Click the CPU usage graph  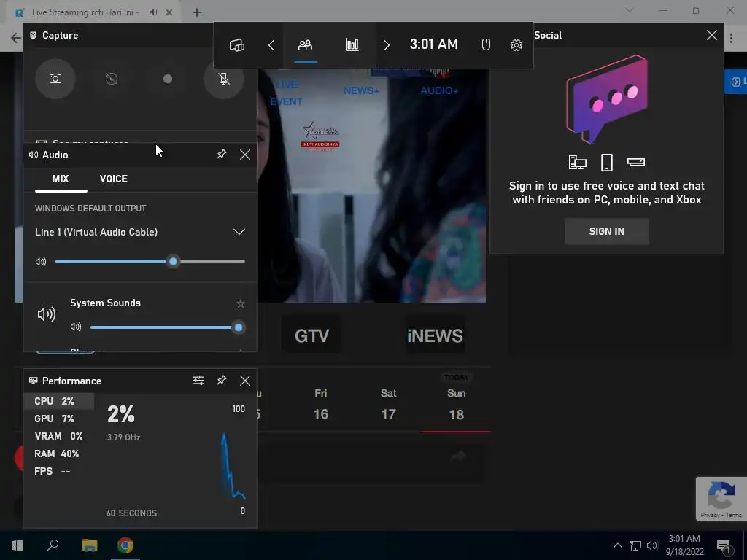175,459
